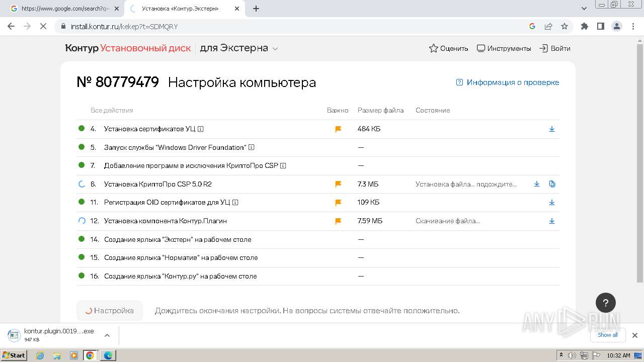Viewport: 644px width, 362px height.
Task: Click the address bar URL field
Action: point(297,26)
